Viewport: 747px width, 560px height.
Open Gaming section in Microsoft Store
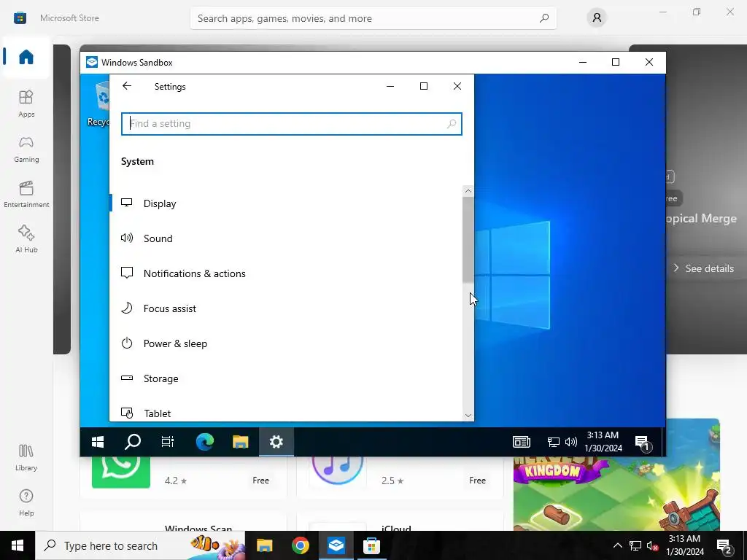tap(26, 149)
